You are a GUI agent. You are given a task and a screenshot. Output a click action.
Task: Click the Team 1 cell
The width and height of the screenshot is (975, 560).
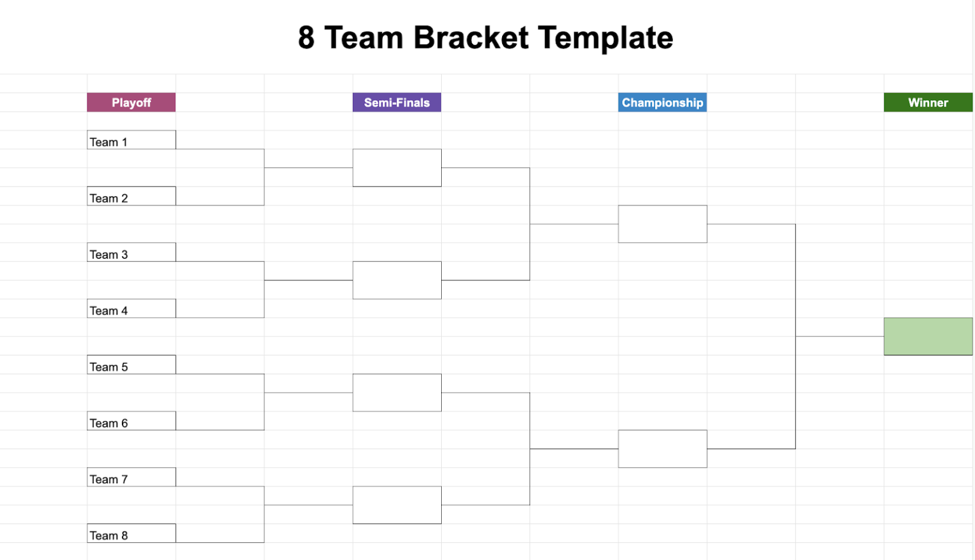click(x=131, y=140)
